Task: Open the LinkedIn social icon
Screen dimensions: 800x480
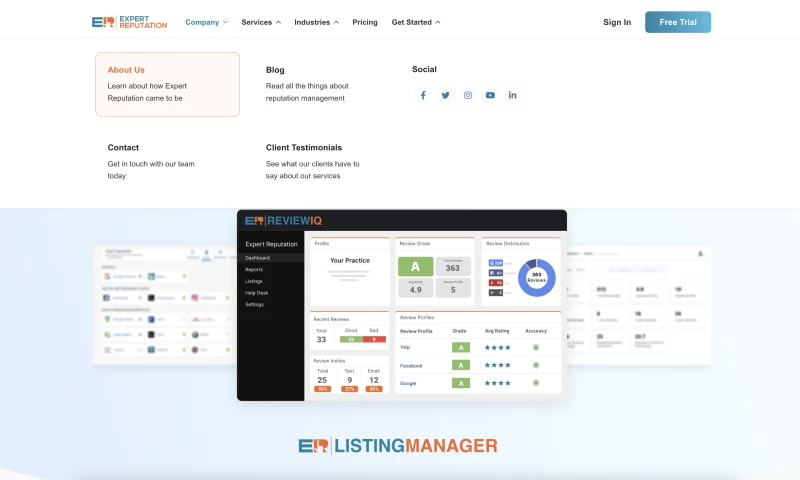Action: pyautogui.click(x=513, y=95)
